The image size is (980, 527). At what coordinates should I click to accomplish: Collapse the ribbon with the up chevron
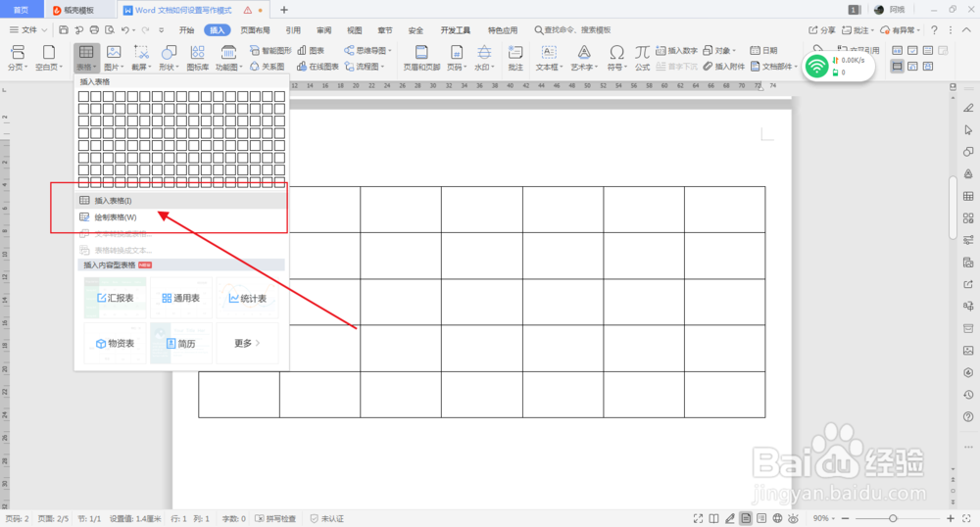tap(966, 30)
